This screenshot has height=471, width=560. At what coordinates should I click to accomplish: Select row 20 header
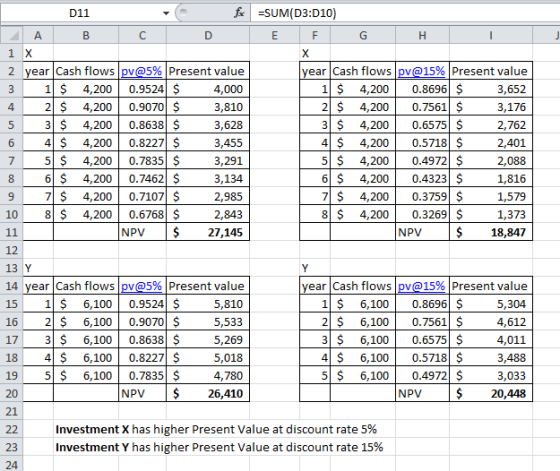pyautogui.click(x=11, y=393)
